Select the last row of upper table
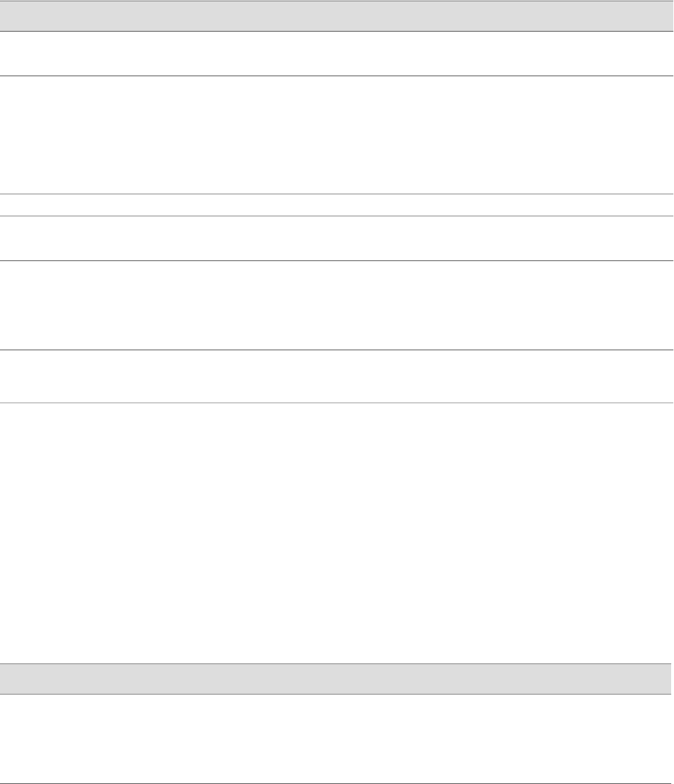 [337, 375]
